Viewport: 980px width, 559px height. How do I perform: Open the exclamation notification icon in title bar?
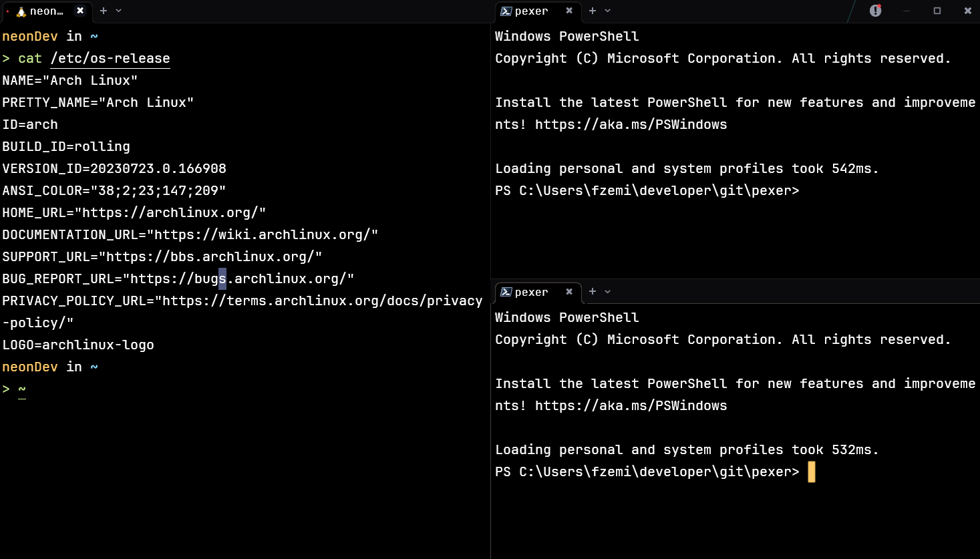click(875, 11)
